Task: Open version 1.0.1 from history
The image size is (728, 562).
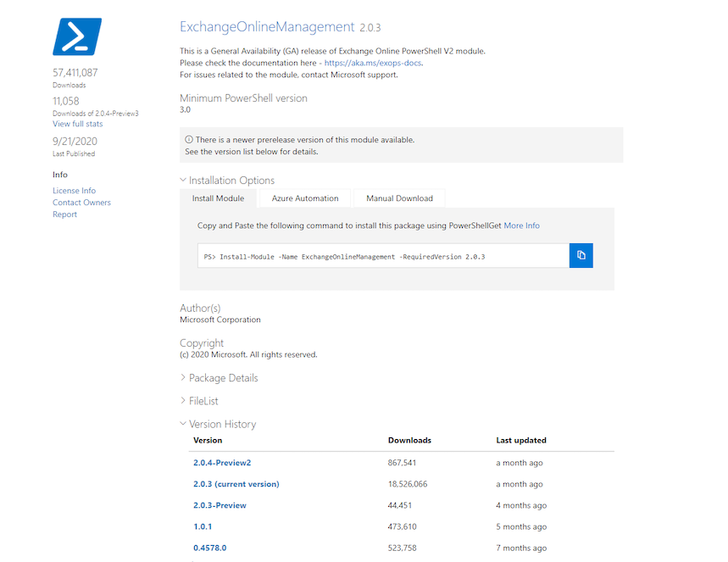Action: coord(203,526)
